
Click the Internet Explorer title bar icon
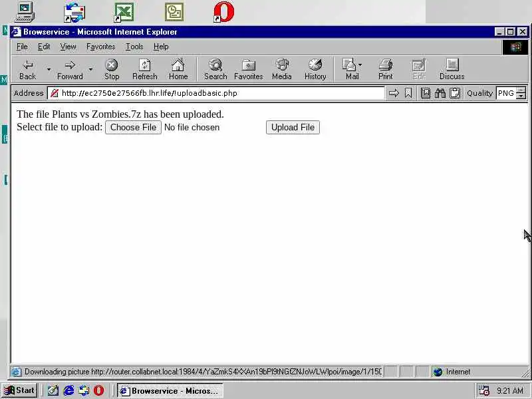[x=16, y=32]
